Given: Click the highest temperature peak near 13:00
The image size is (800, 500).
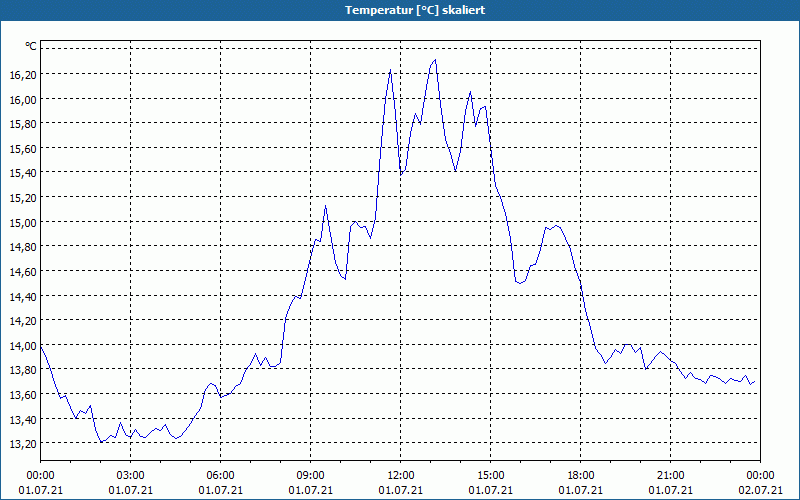Looking at the screenshot, I should [435, 60].
